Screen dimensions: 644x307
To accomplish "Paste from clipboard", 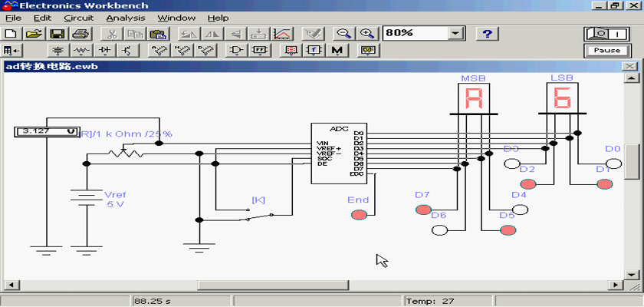I will (x=156, y=34).
